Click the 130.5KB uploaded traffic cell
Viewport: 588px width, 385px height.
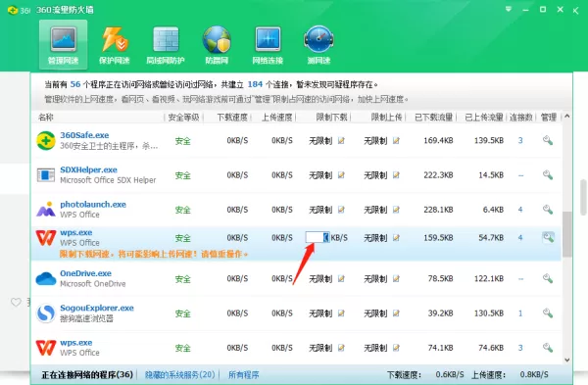click(489, 313)
